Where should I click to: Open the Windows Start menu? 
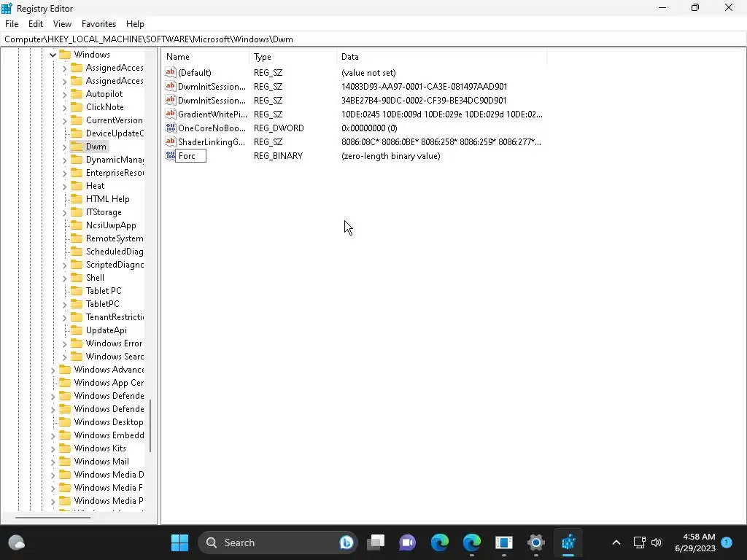[179, 542]
